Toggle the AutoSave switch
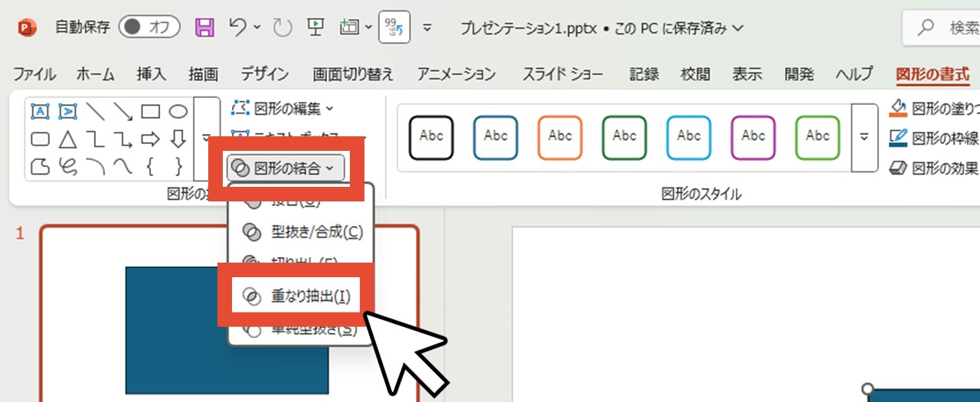 (x=149, y=28)
